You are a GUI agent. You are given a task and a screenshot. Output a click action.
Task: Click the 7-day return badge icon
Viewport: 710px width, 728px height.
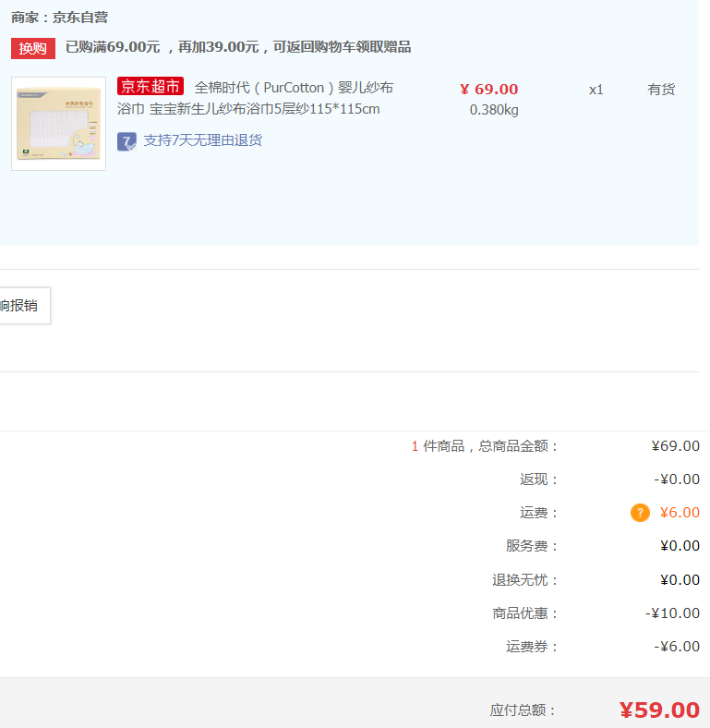(126, 141)
